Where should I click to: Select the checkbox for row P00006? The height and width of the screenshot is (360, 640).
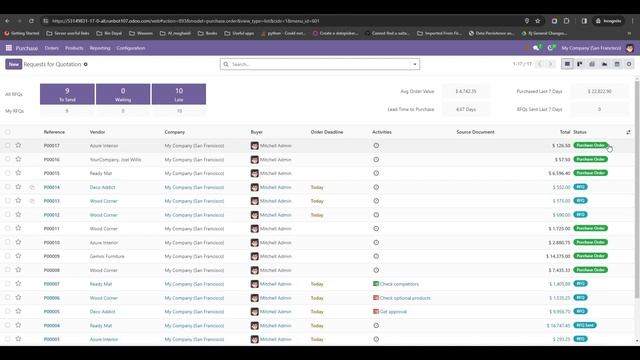click(x=8, y=298)
